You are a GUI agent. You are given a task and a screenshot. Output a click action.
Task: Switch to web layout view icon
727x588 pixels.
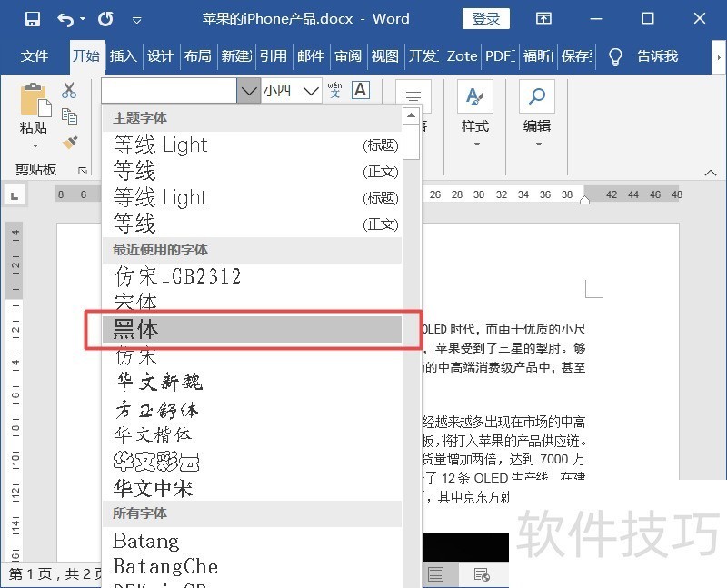point(482,574)
